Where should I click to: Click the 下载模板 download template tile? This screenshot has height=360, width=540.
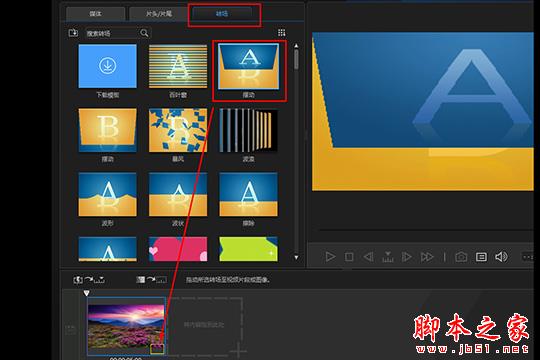pyautogui.click(x=107, y=66)
